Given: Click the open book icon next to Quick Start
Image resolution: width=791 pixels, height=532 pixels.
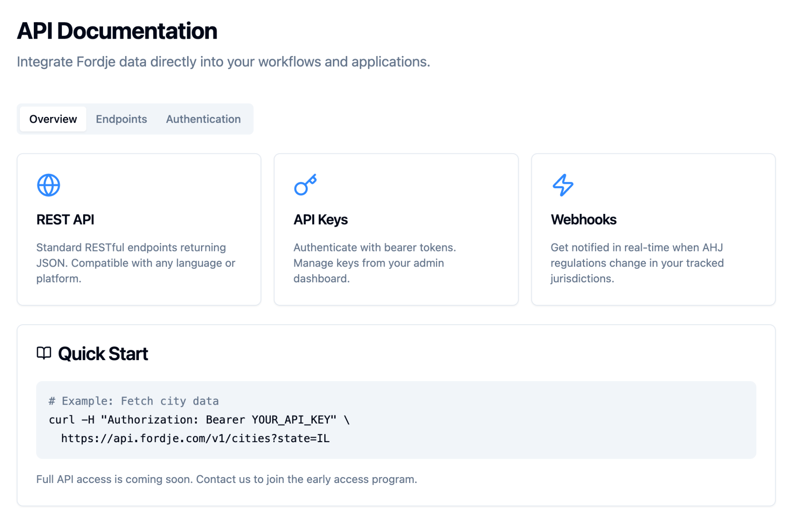Looking at the screenshot, I should point(44,353).
